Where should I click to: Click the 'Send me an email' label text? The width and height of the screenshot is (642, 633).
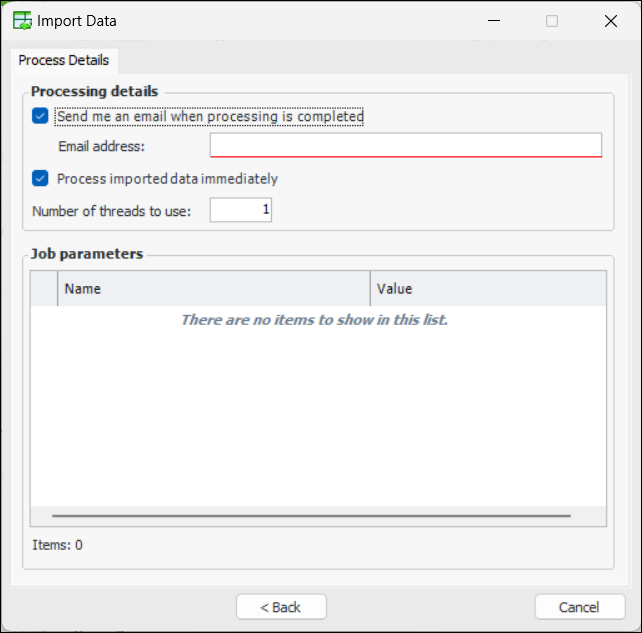(x=210, y=116)
